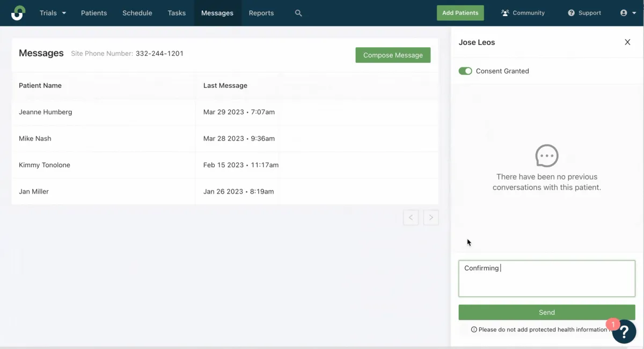Image resolution: width=644 pixels, height=349 pixels.
Task: Close the Jose Leos conversation panel
Action: [627, 42]
